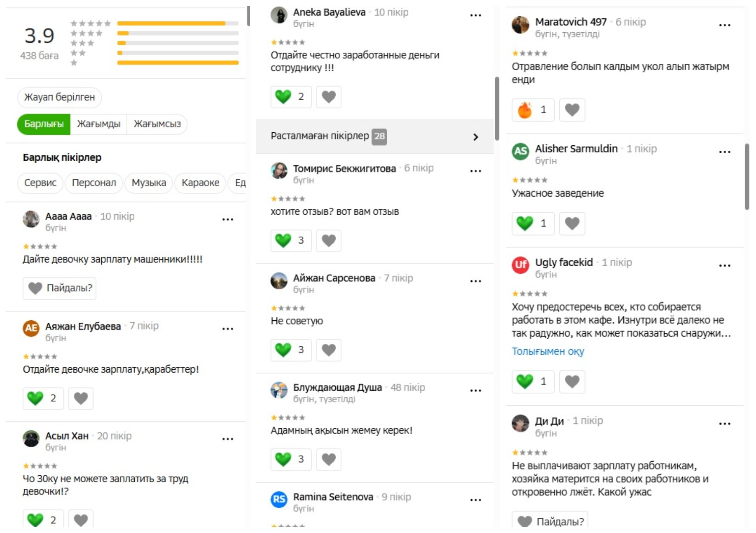This screenshot has height=533, width=756.
Task: Toggle the Караоке topic chip
Action: [200, 183]
